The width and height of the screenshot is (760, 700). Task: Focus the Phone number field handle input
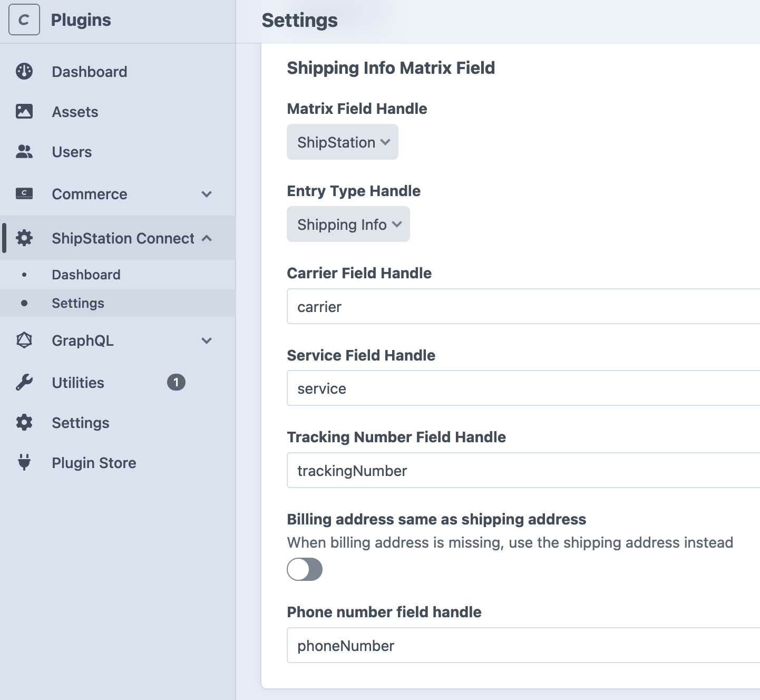523,645
